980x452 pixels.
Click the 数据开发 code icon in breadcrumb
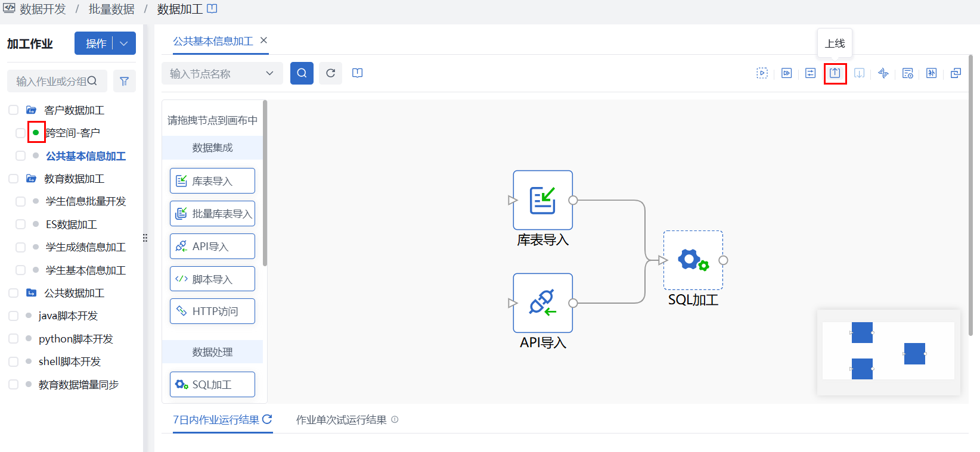coord(9,8)
